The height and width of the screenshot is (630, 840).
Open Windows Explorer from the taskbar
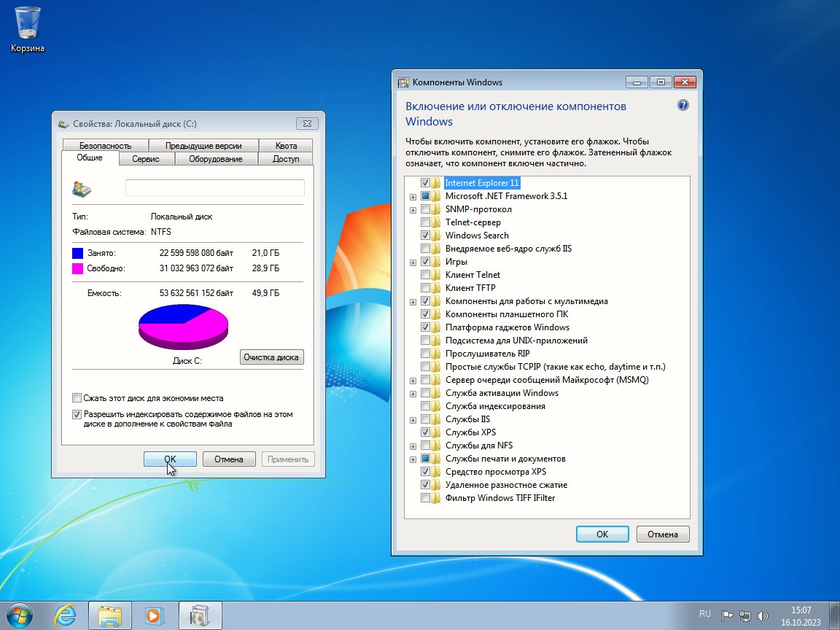(110, 615)
